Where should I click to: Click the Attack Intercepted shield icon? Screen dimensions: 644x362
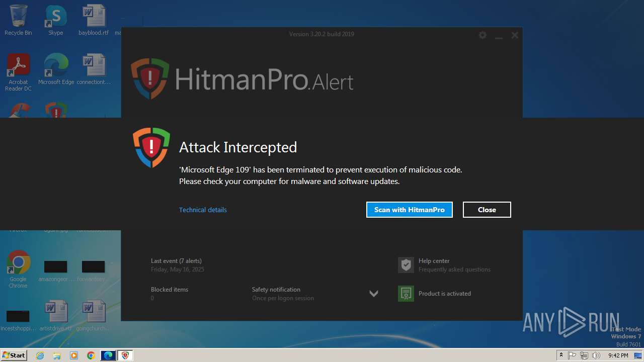(151, 147)
